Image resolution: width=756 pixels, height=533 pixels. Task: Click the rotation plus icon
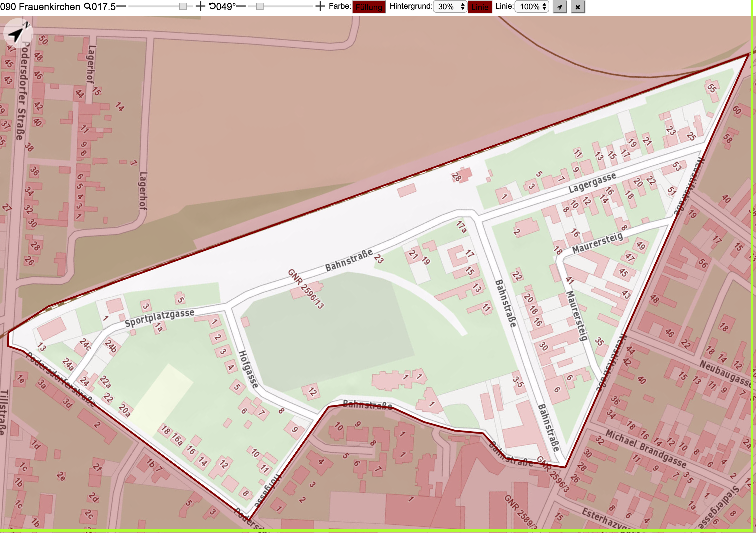click(x=320, y=6)
